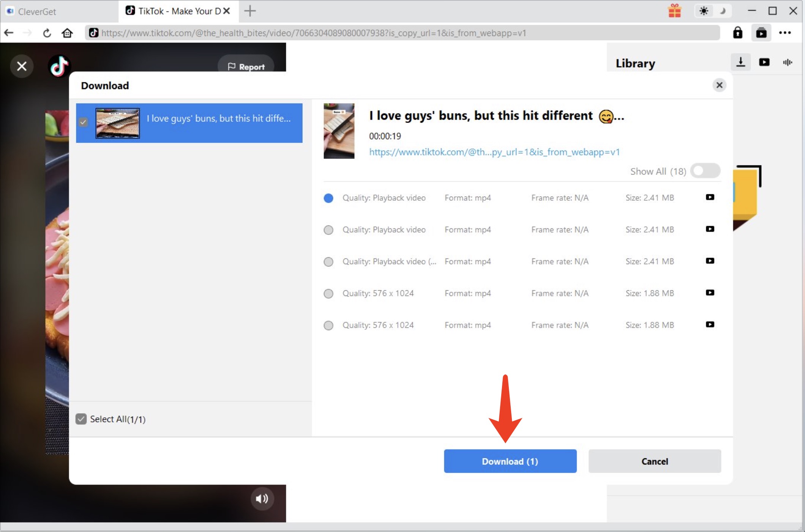This screenshot has width=805, height=532.
Task: Switch Library to the audio downloads view
Action: 788,62
